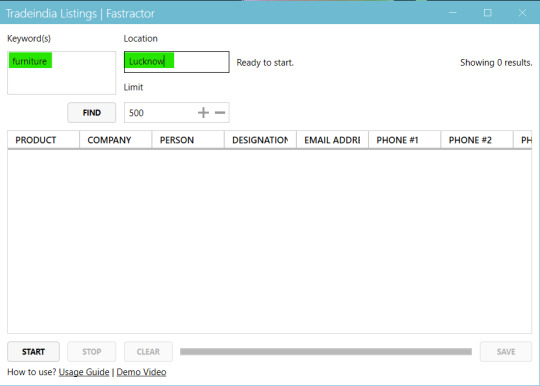540x386 pixels.
Task: Click the FIND button
Action: 92,113
